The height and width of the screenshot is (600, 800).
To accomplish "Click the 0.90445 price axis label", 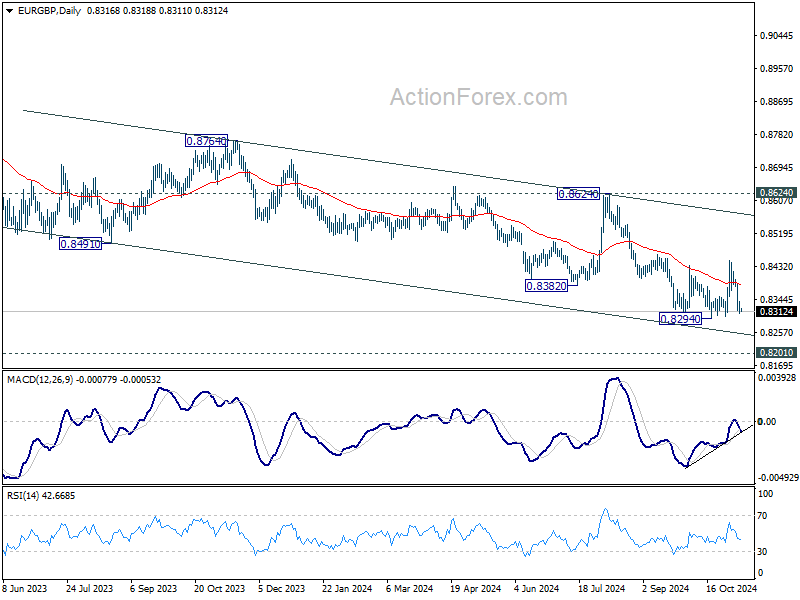I will (777, 36).
